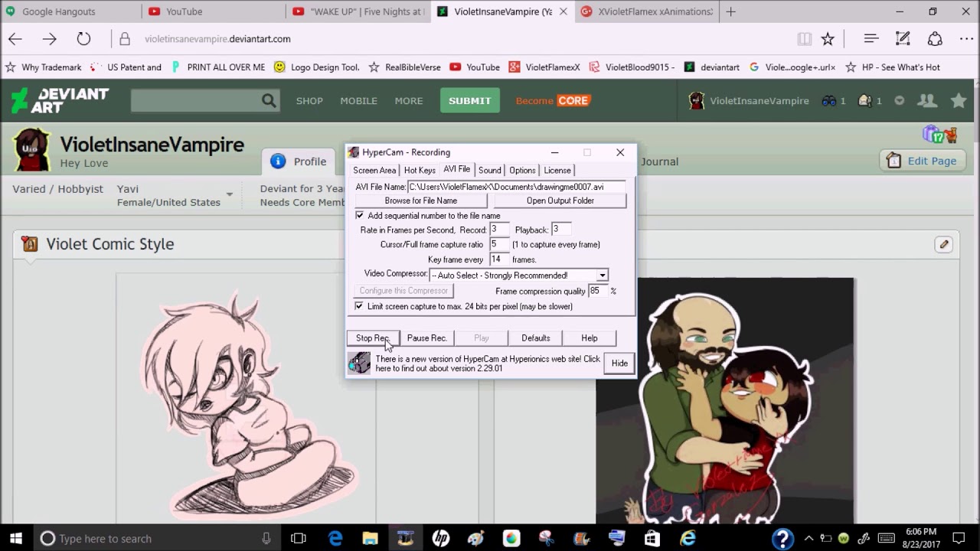The height and width of the screenshot is (551, 980).
Task: Open the Action Center notifications icon
Action: point(959,539)
